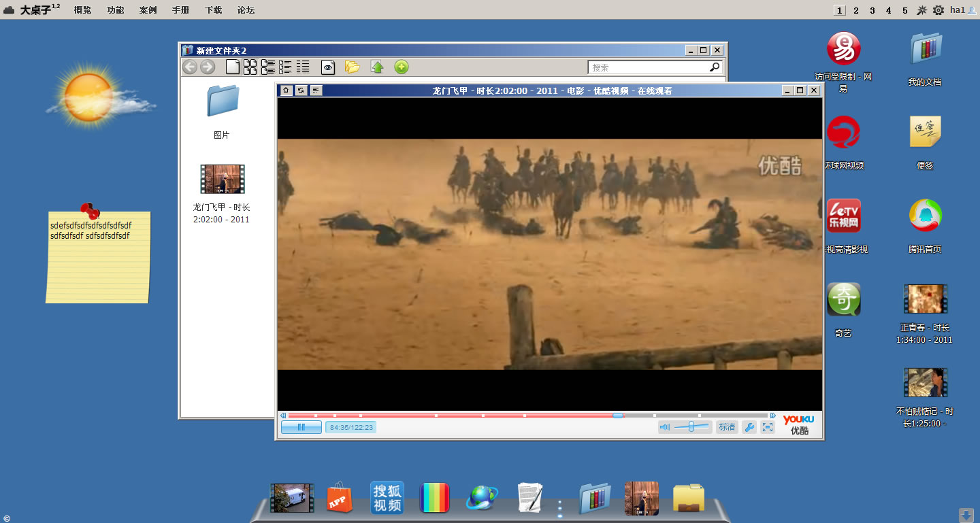Mute the player volume speaker icon
The image size is (980, 523).
click(x=665, y=427)
